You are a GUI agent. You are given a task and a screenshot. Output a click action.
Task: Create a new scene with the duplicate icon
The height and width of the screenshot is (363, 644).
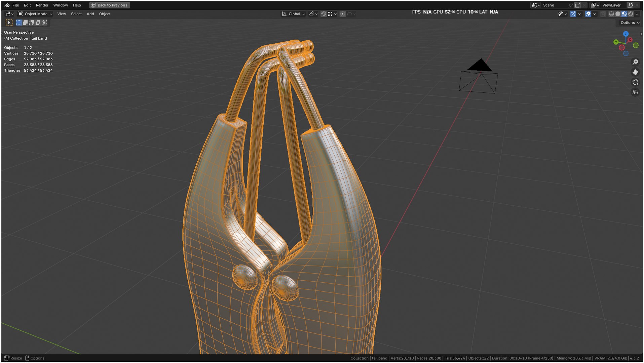(x=578, y=5)
